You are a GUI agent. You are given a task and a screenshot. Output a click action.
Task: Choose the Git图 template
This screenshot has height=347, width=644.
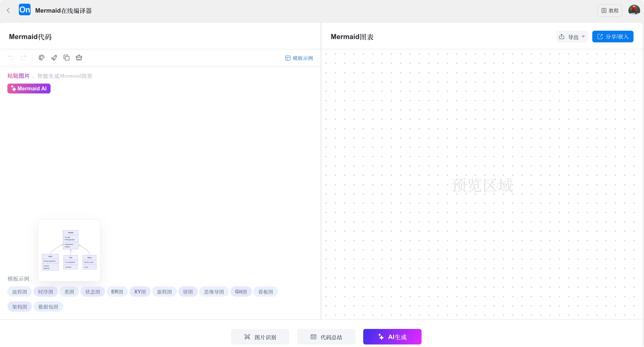coord(241,292)
